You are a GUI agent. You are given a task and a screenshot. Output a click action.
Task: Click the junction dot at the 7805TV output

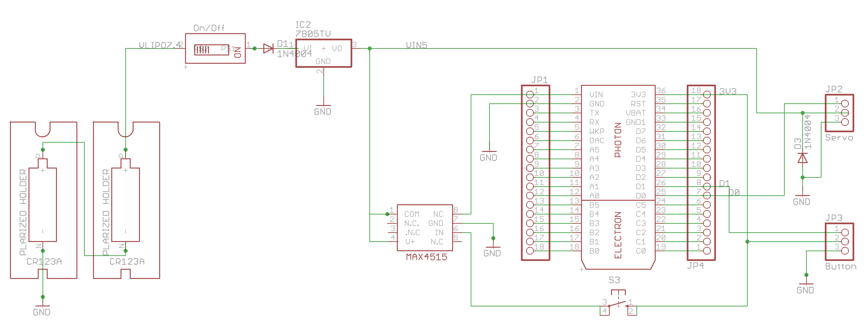370,49
